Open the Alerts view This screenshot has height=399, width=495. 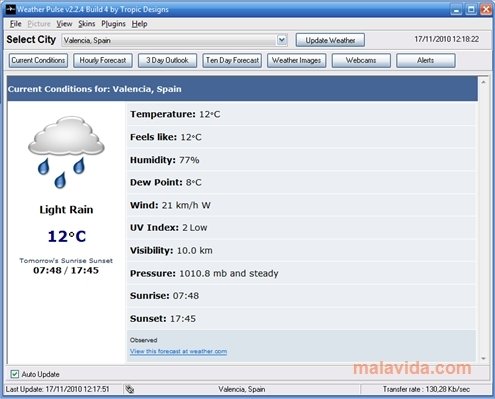(x=426, y=60)
